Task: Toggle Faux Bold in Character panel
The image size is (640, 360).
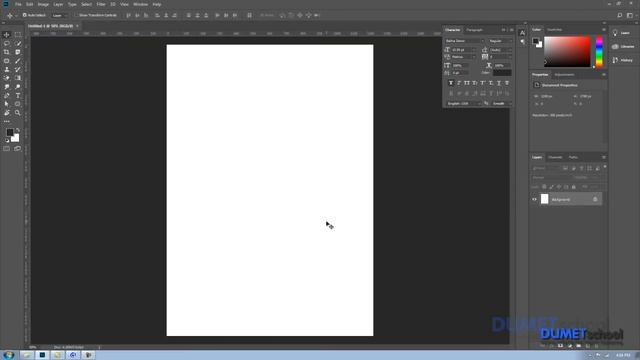Action: (x=451, y=83)
